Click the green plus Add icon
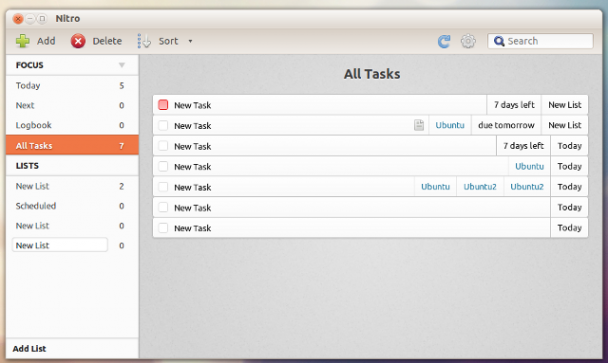608x363 pixels. pyautogui.click(x=22, y=41)
